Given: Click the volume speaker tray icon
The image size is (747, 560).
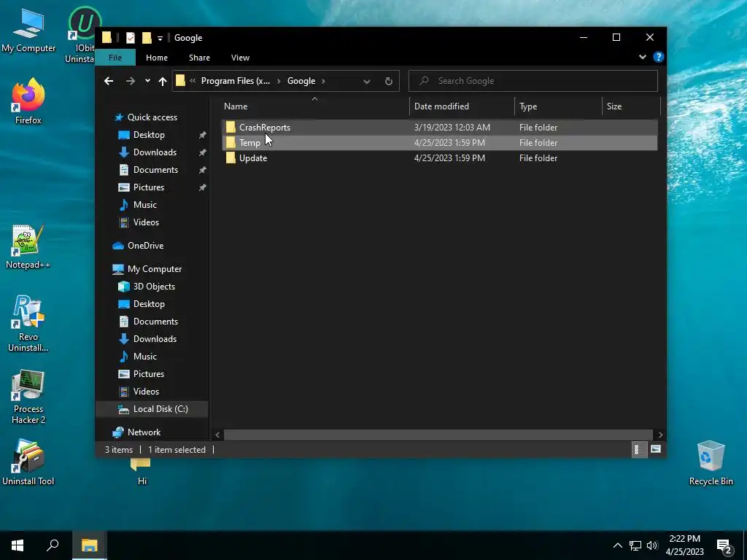Looking at the screenshot, I should 652,545.
